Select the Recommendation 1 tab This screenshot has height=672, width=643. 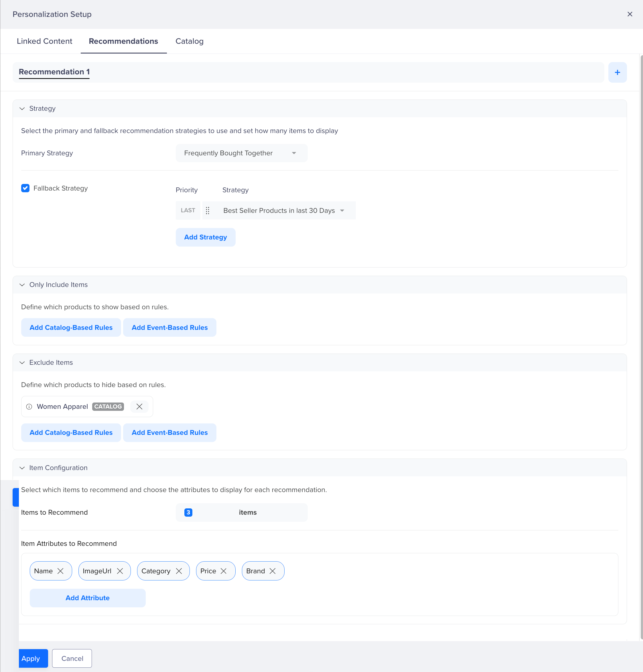pos(54,72)
